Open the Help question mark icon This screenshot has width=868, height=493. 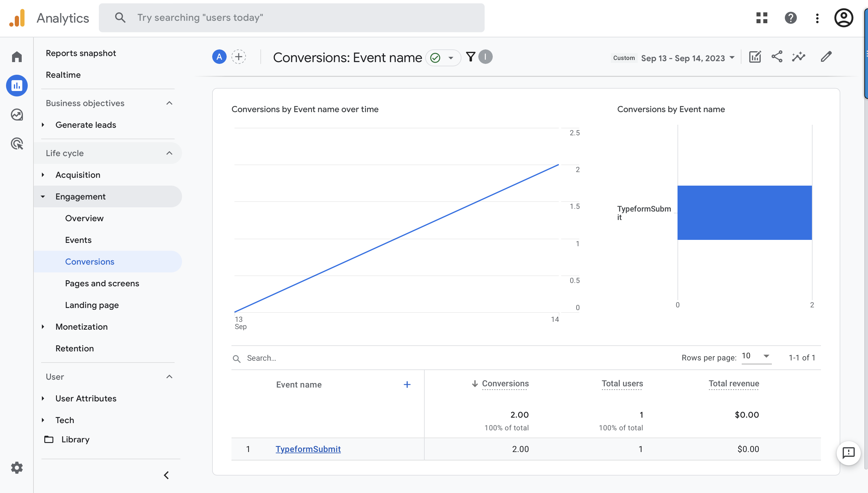(791, 18)
